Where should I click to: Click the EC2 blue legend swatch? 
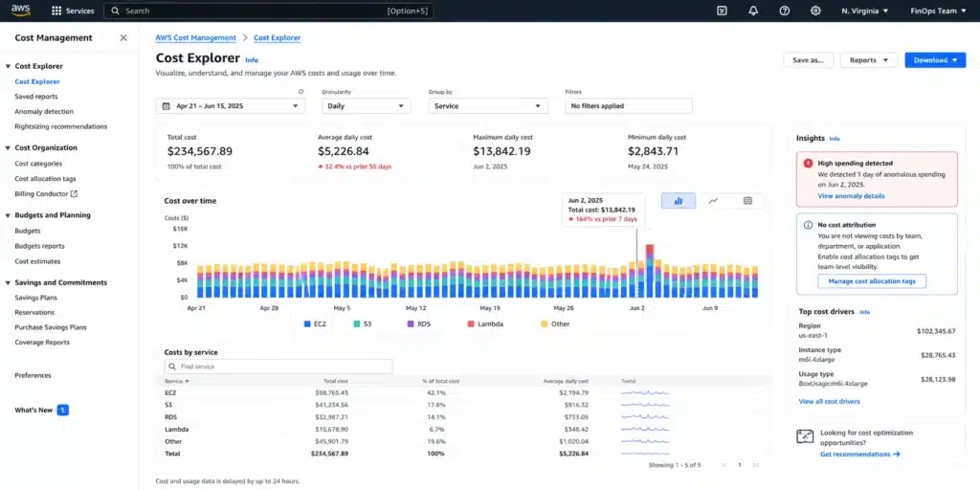click(x=307, y=324)
